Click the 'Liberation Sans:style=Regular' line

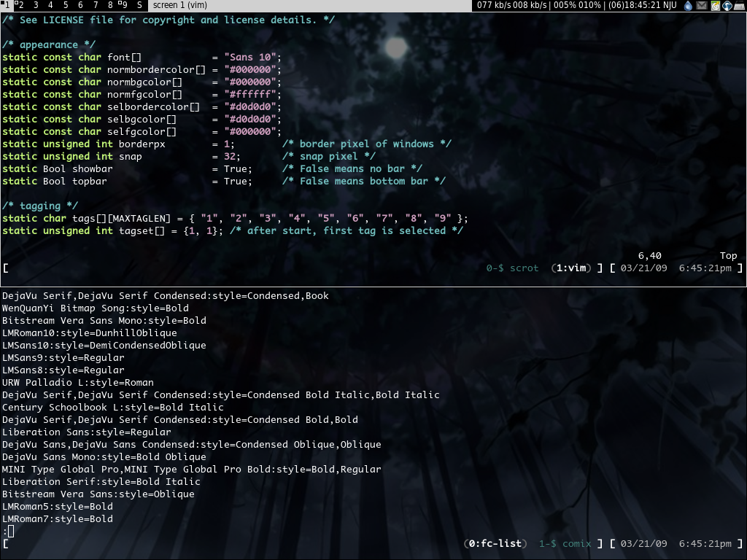87,432
